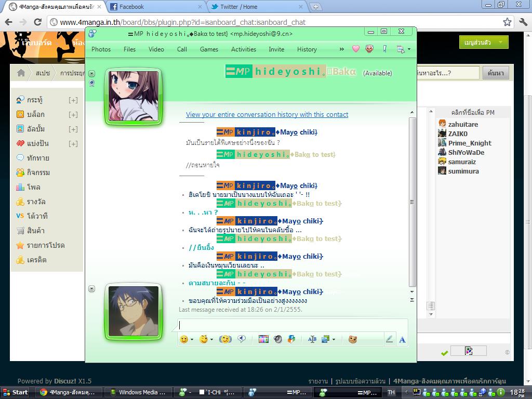
Task: Bookmark this page with the star icon
Action: [x=507, y=22]
